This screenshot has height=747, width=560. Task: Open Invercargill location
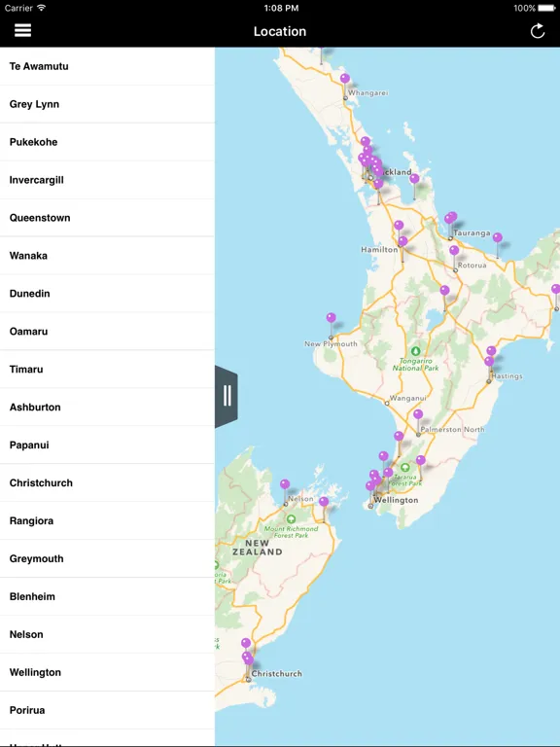(107, 180)
